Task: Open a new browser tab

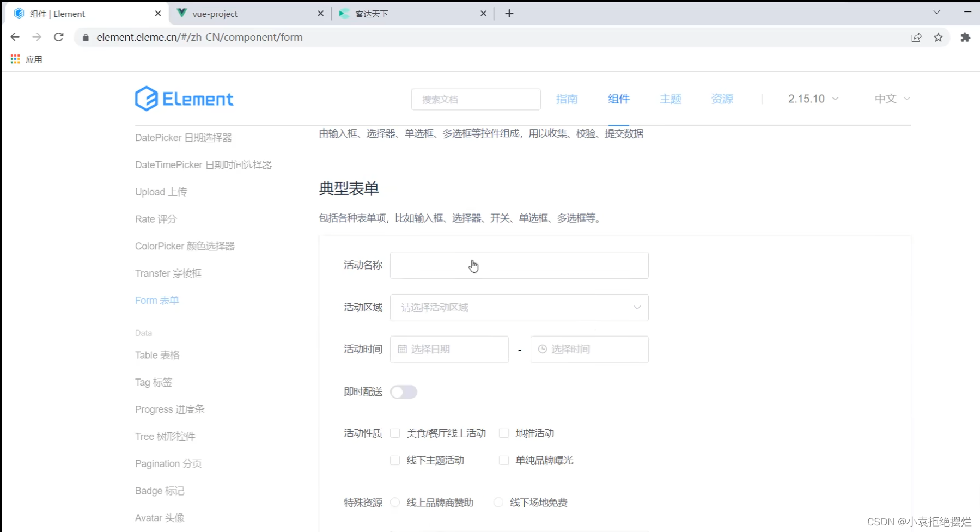Action: [x=509, y=14]
